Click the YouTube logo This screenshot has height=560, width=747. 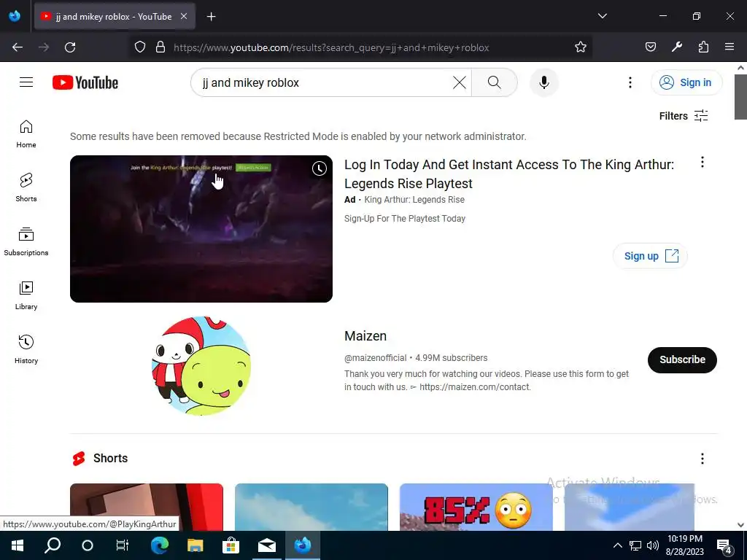pyautogui.click(x=85, y=82)
